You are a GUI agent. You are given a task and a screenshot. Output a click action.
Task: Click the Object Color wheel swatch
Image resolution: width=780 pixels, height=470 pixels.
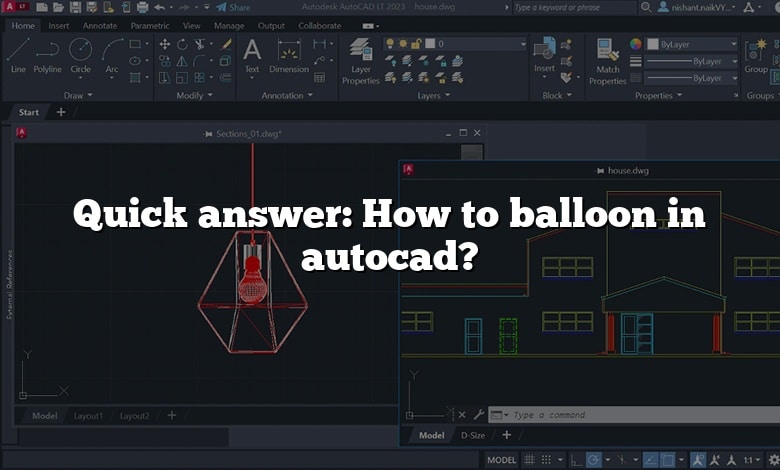pyautogui.click(x=635, y=44)
